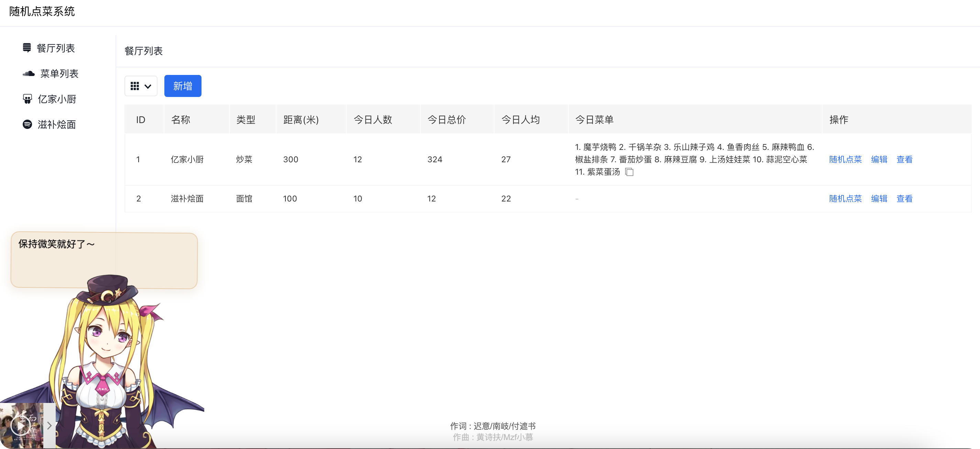Play music with the play button

click(x=20, y=425)
